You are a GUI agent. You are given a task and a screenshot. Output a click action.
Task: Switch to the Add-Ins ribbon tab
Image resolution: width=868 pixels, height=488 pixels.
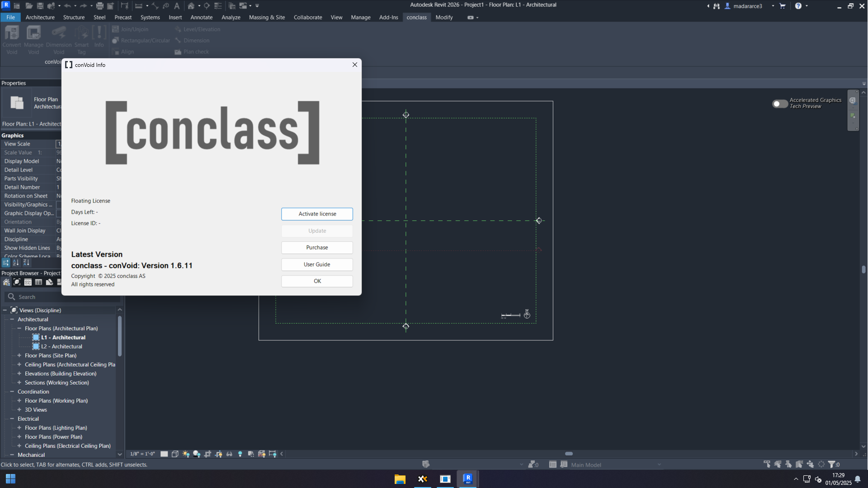tap(388, 17)
